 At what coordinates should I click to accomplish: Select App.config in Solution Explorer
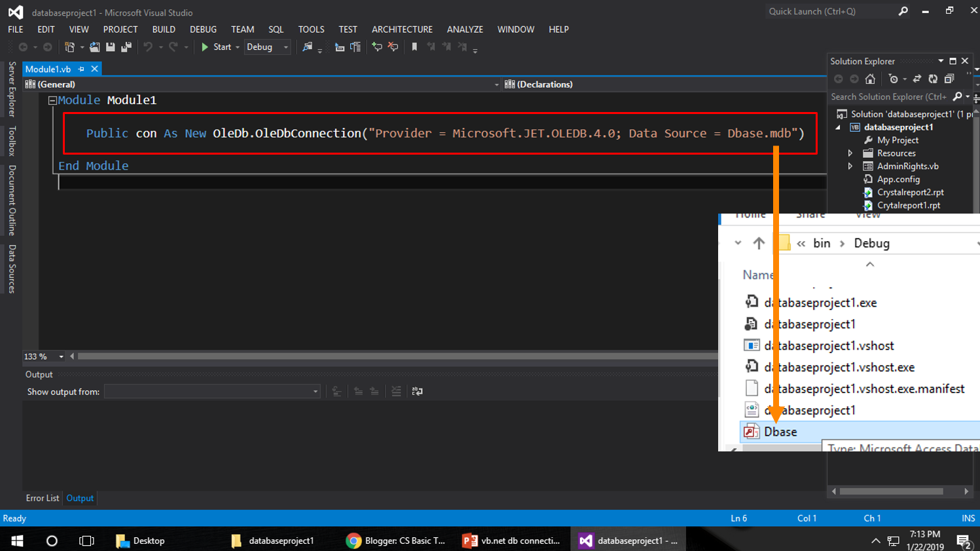tap(898, 180)
